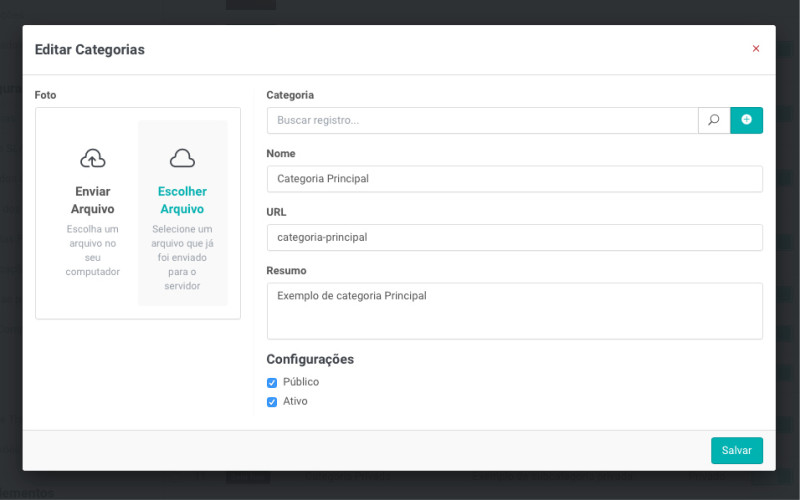Click the magnifier search icon beside Categoria
This screenshot has width=800, height=500.
[714, 120]
